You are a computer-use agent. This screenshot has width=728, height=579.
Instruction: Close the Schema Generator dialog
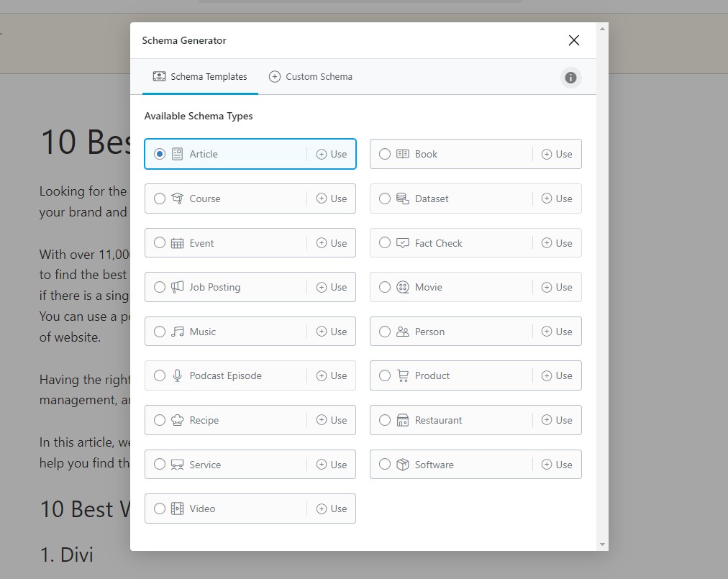click(574, 40)
